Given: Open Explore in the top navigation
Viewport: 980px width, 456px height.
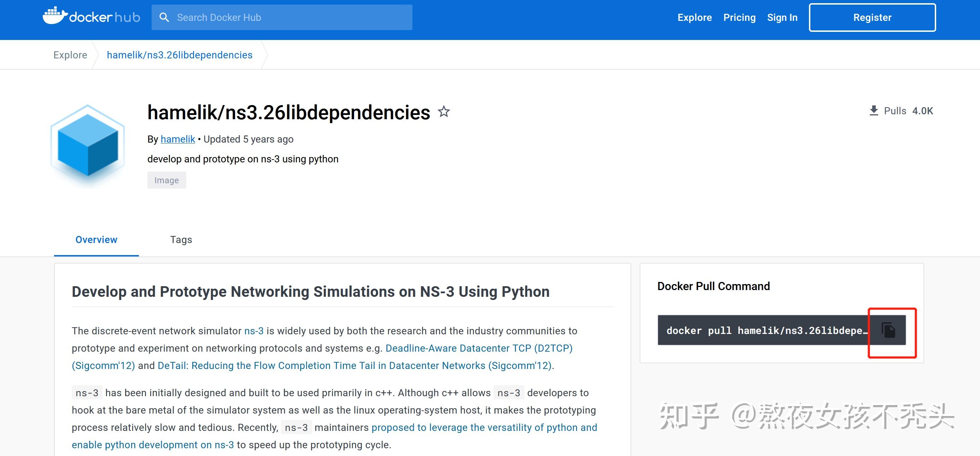Looking at the screenshot, I should pyautogui.click(x=694, y=17).
